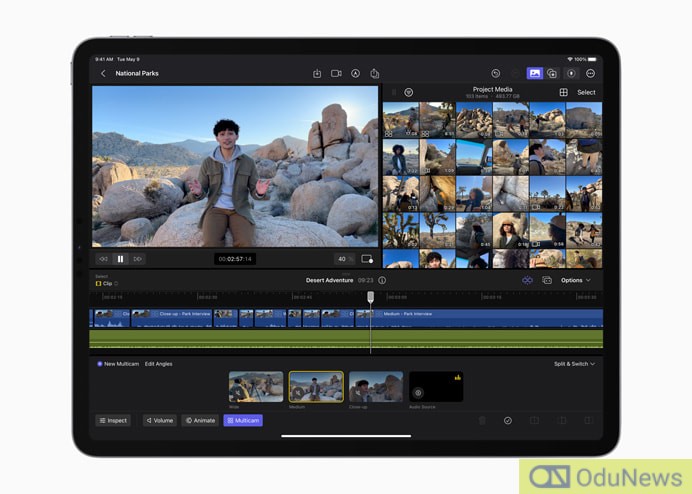Tap the info icon beside Desert Adventure
This screenshot has width=692, height=494.
pos(382,280)
